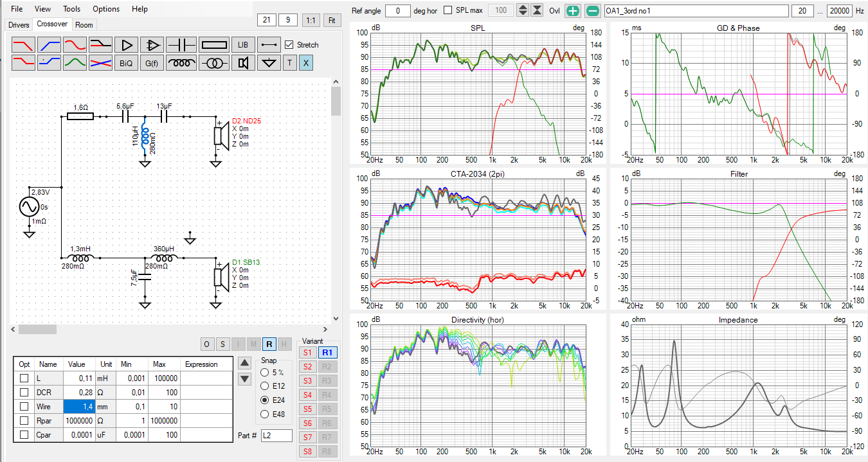Select variant S2 button
868x462 pixels.
[x=307, y=367]
